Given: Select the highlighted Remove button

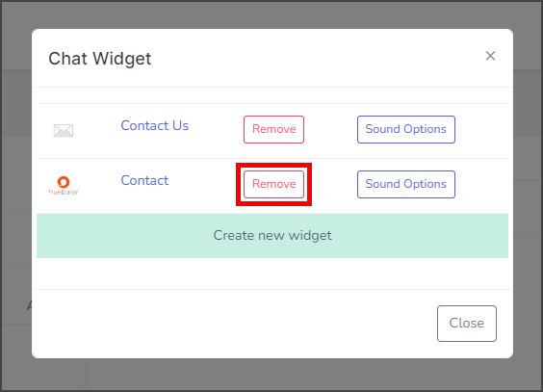Looking at the screenshot, I should click(x=274, y=184).
